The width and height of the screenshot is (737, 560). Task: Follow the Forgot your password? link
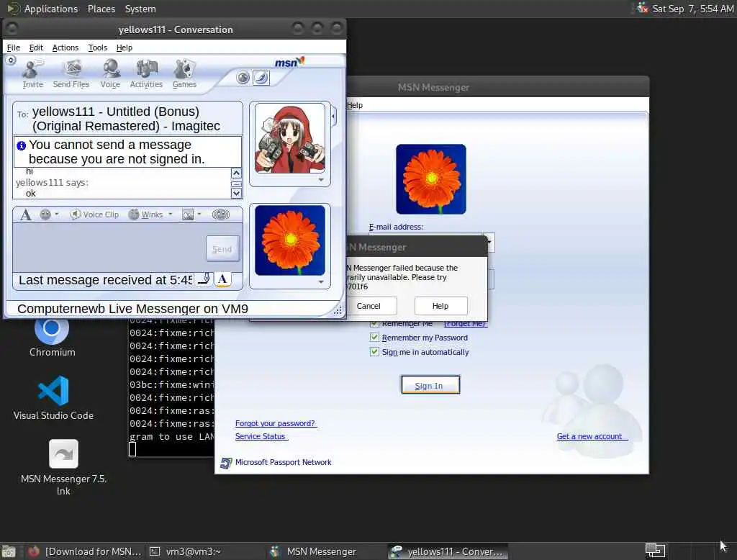click(275, 423)
